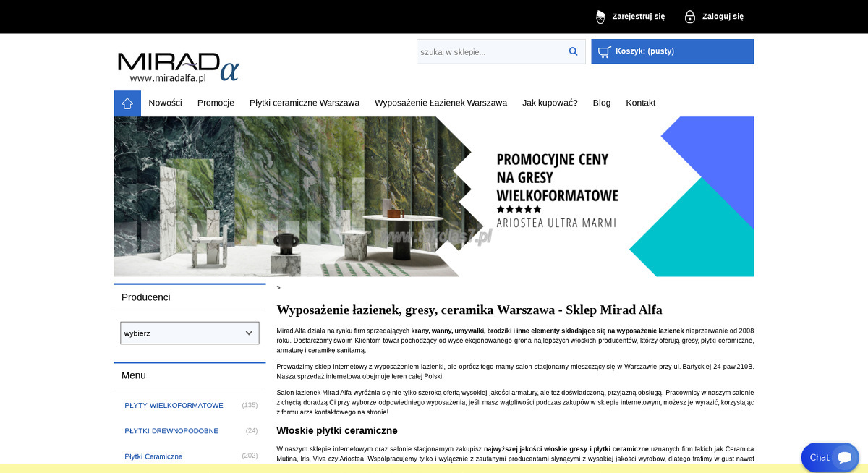Open PŁYTY WIELKOFORMATOWE category
Screen dimensions: 868x473
point(174,406)
